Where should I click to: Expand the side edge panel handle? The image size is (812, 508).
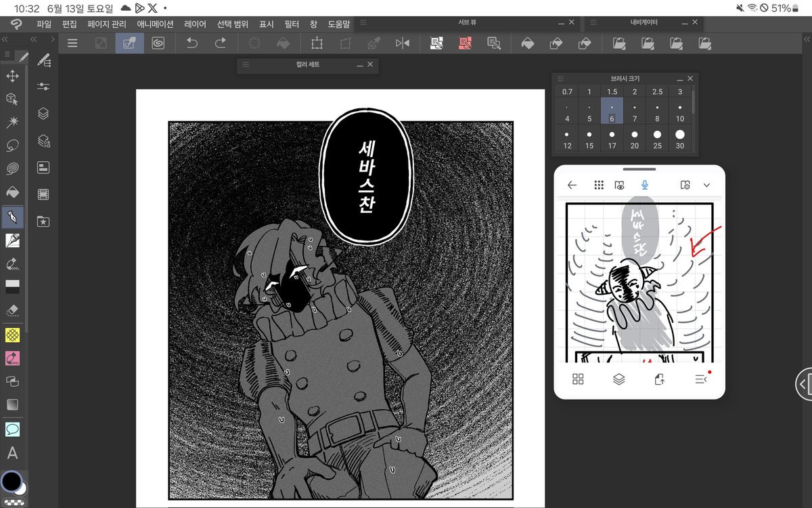pyautogui.click(x=803, y=385)
